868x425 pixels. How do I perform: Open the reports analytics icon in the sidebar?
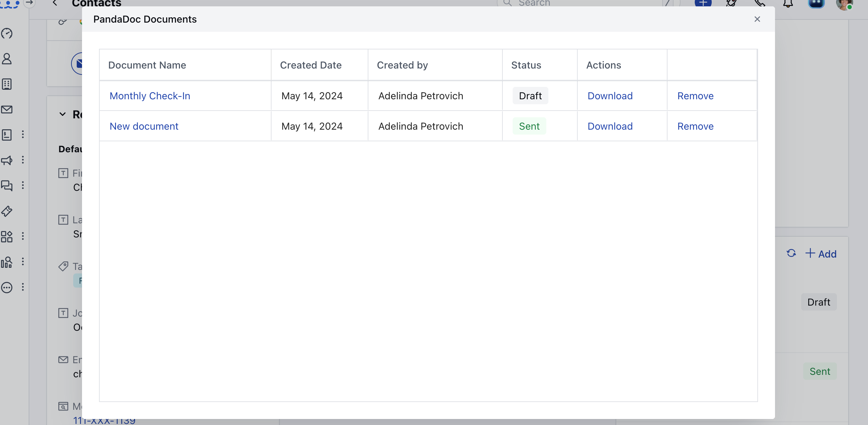tap(7, 262)
